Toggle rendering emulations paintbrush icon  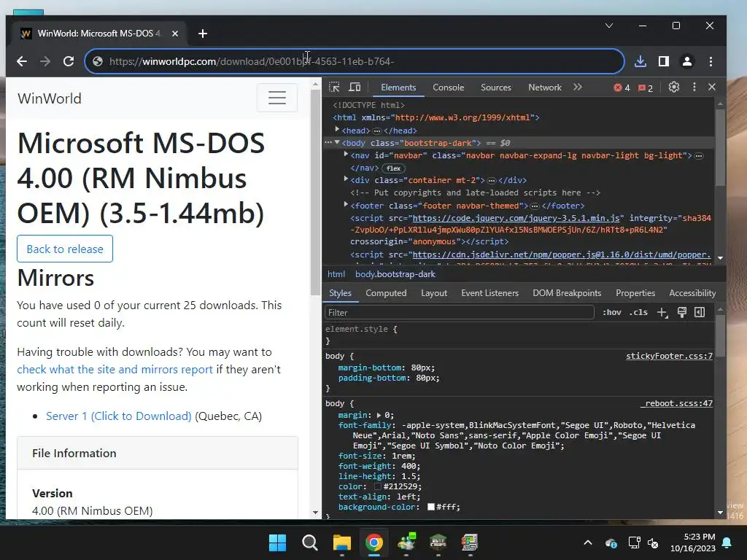(x=682, y=312)
